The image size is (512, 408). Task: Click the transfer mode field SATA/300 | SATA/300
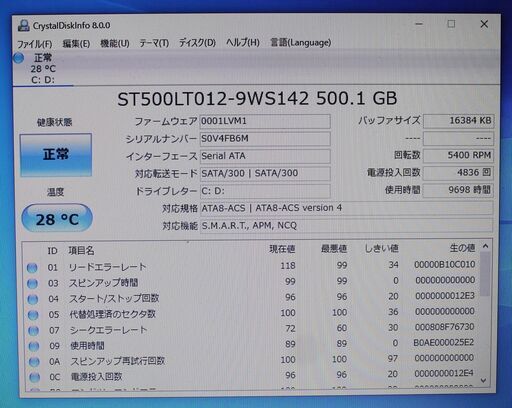pyautogui.click(x=265, y=173)
